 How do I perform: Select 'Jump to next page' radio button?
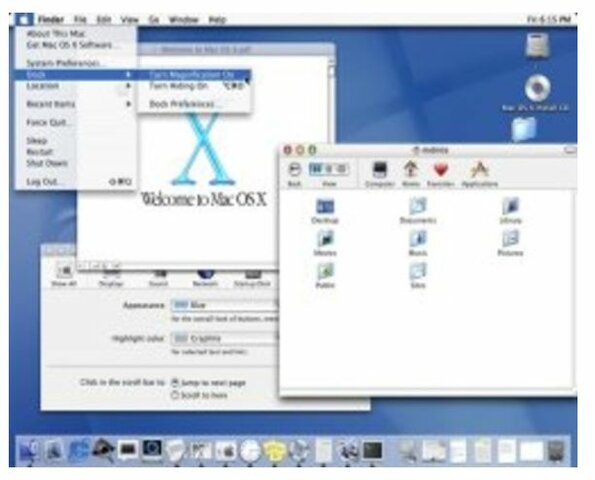pos(175,382)
